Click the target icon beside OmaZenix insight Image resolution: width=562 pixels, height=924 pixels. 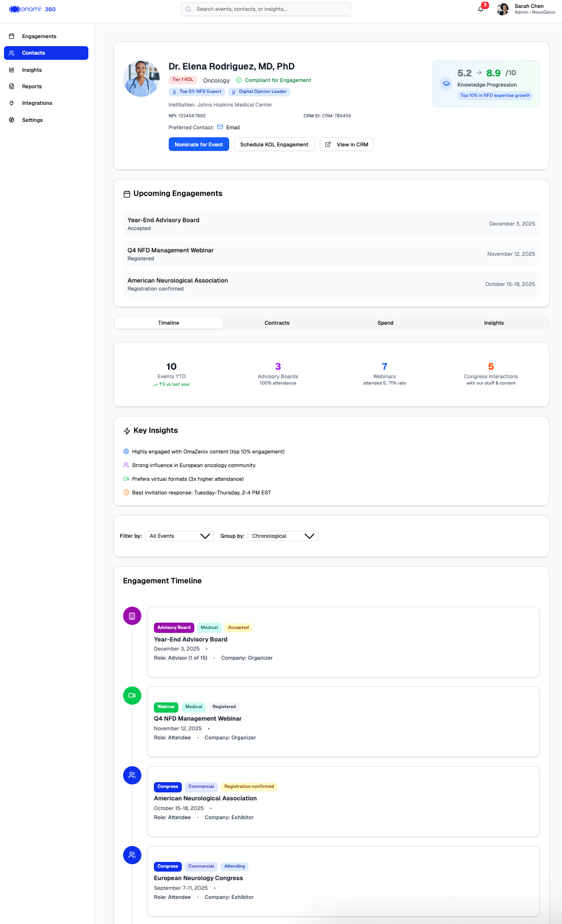pos(126,452)
